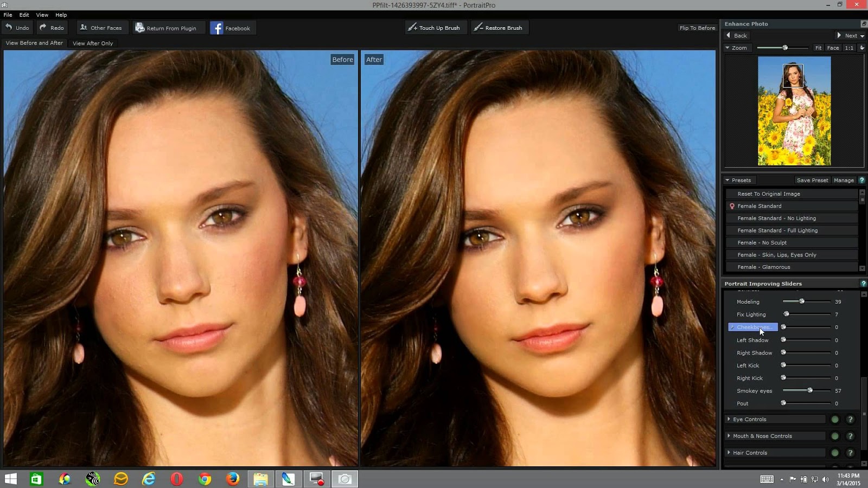Viewport: 868px width, 488px height.
Task: Adjust the Modeling slider
Action: point(801,301)
